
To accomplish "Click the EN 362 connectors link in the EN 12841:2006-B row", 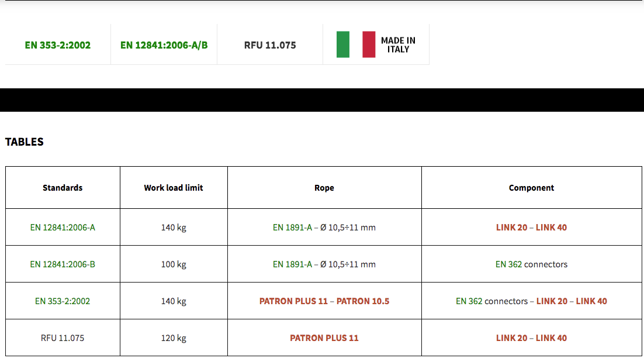I will coord(508,264).
